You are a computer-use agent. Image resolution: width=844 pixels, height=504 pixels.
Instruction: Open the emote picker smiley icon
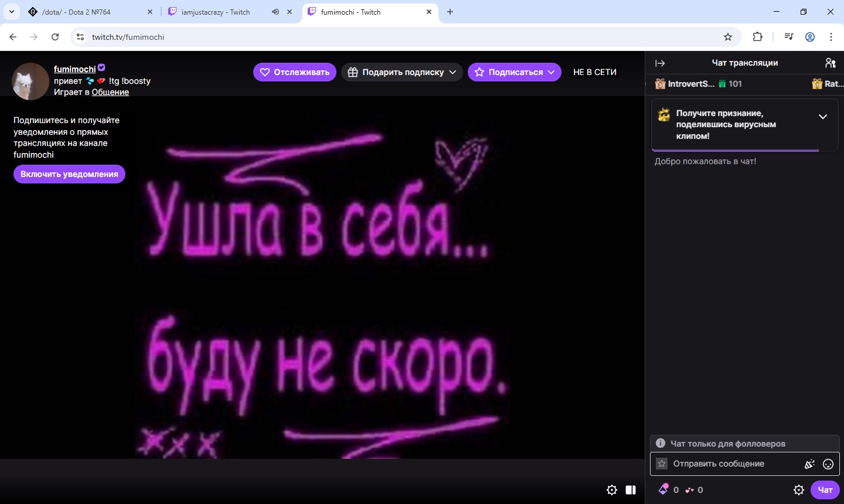(x=828, y=464)
